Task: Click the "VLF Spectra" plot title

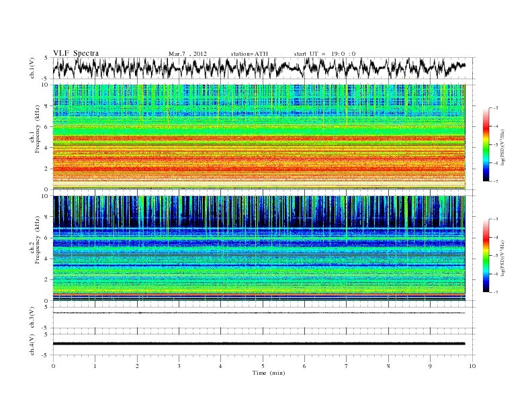Action: (x=76, y=53)
